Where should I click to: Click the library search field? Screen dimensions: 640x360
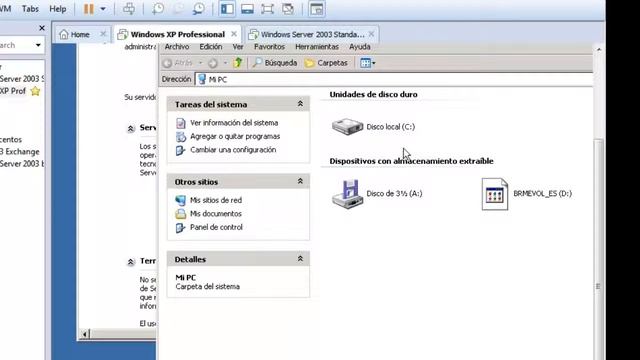click(16, 45)
